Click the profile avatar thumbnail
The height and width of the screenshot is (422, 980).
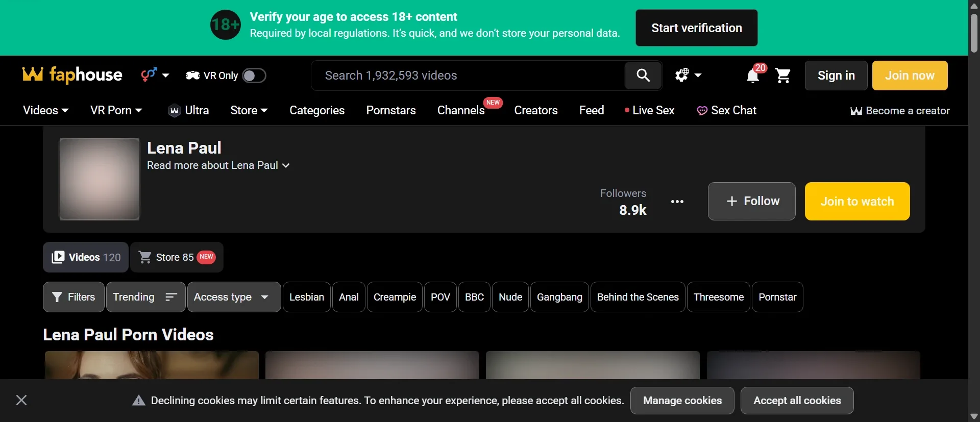point(100,179)
